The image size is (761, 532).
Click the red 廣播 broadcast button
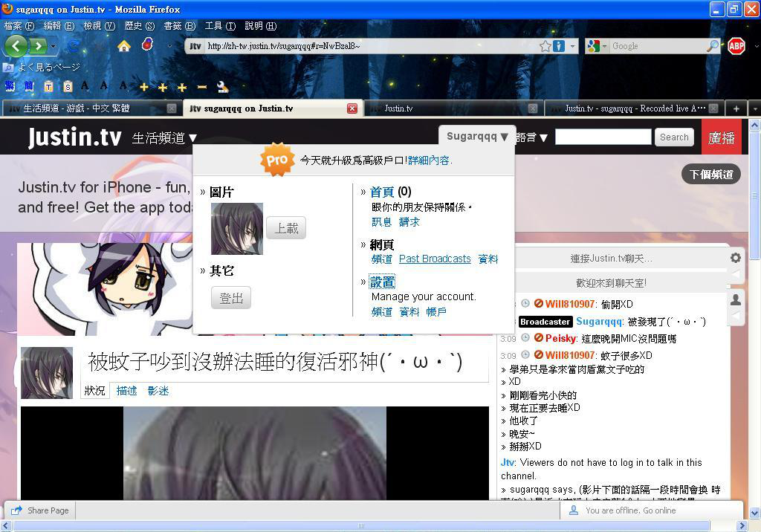coord(721,138)
